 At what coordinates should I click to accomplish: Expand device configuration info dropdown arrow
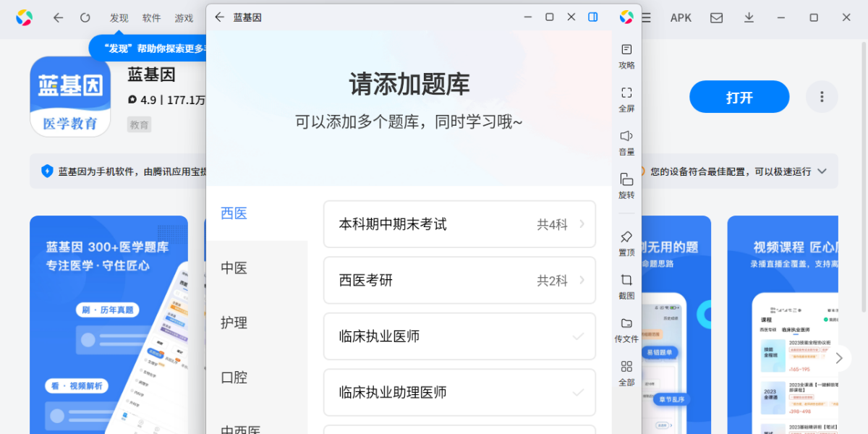tap(822, 171)
